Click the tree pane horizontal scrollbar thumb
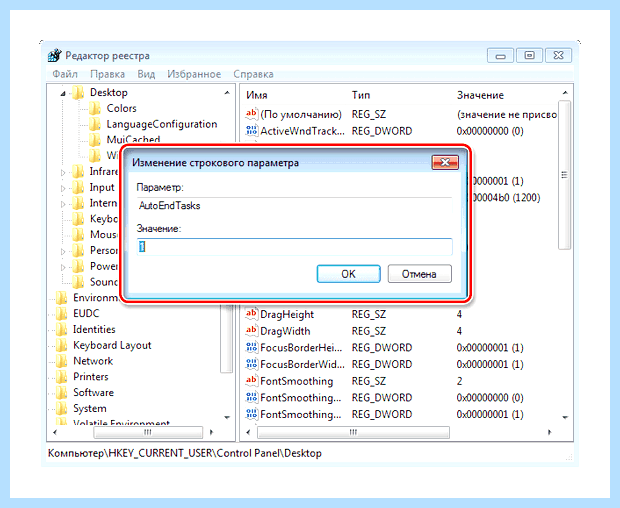620x508 pixels. click(x=148, y=432)
